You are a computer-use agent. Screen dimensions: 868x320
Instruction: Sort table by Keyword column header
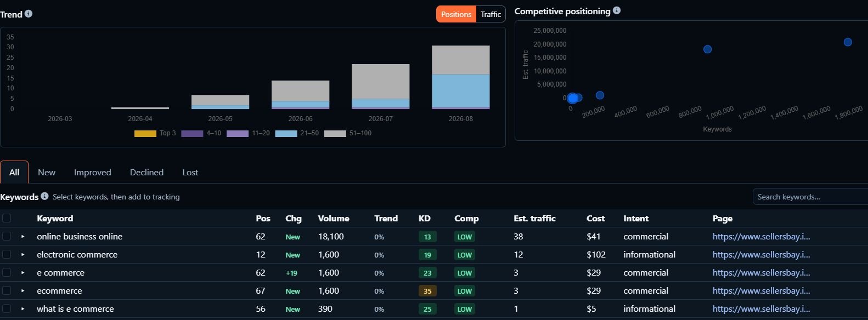(55, 218)
